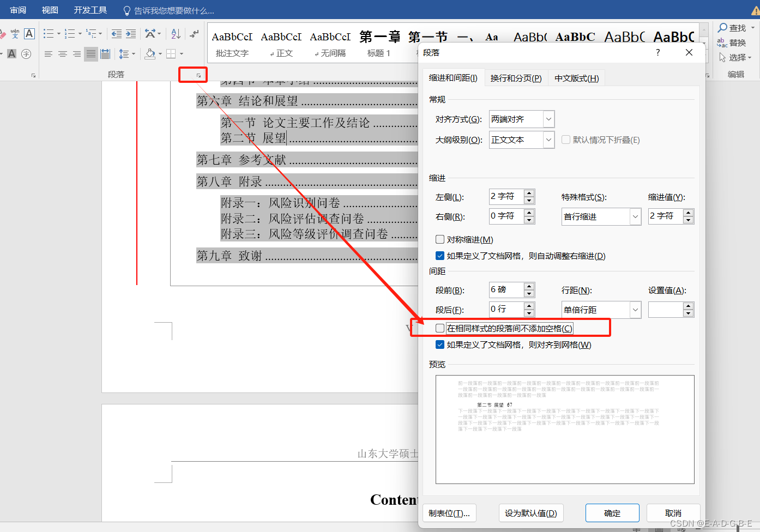The width and height of the screenshot is (760, 532).
Task: Click the ? help button in 段落 dialog
Action: pyautogui.click(x=658, y=52)
